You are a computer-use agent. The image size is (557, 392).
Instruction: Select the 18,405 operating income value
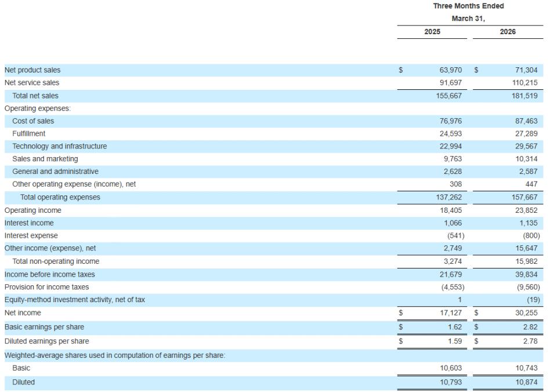click(450, 210)
